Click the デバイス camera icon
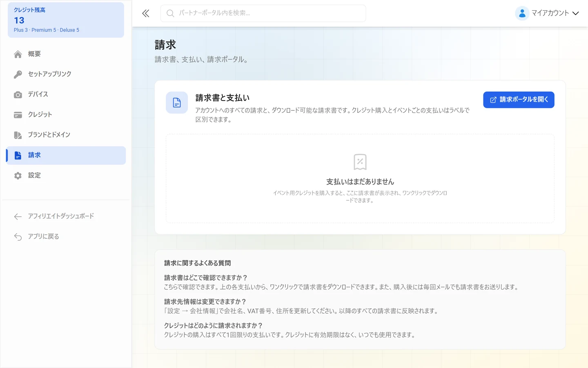 (x=18, y=95)
